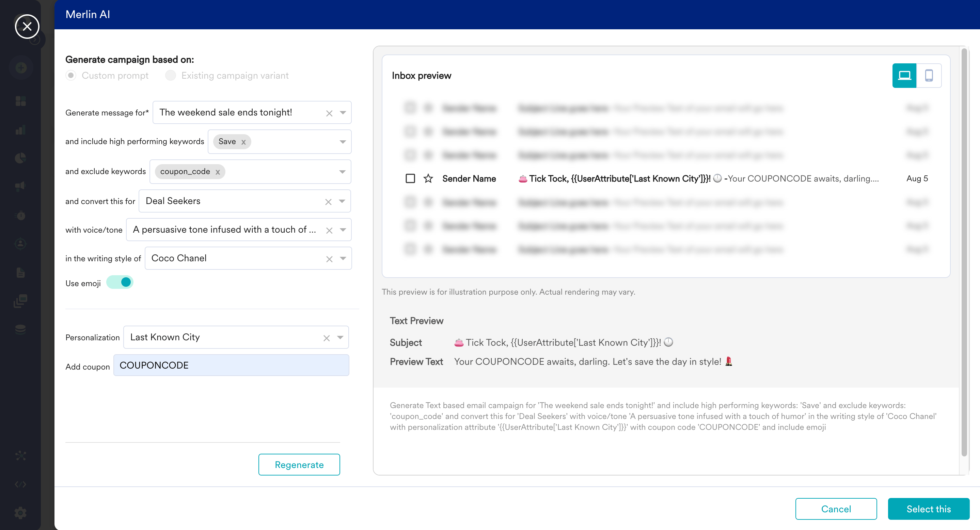Tick the Sender Name email checkbox
Viewport: 980px width, 530px height.
point(410,178)
